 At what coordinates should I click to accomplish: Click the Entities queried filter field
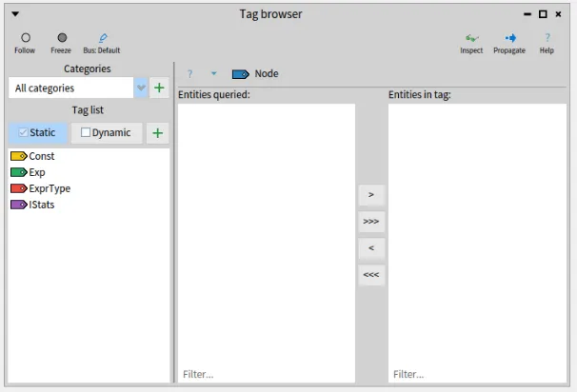coord(266,375)
